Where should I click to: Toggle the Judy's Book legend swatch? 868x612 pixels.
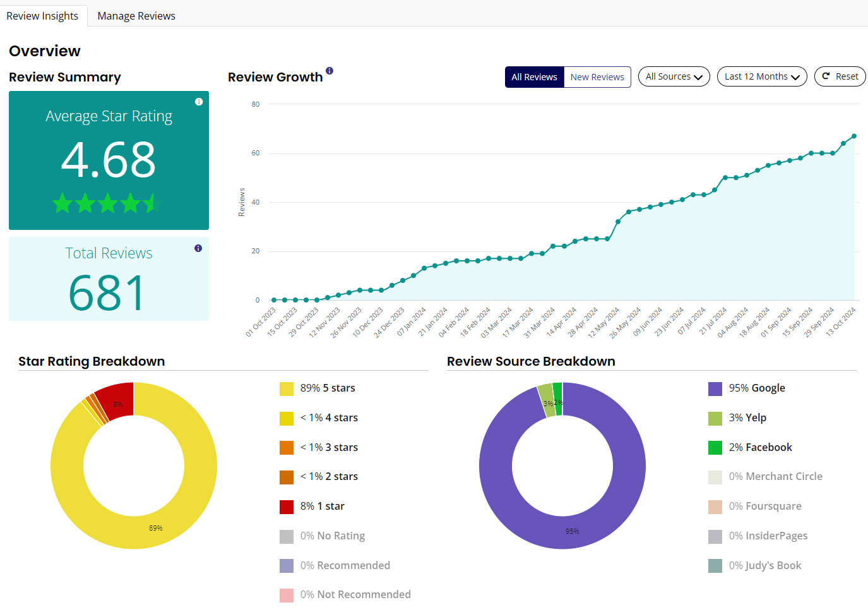[x=715, y=566]
